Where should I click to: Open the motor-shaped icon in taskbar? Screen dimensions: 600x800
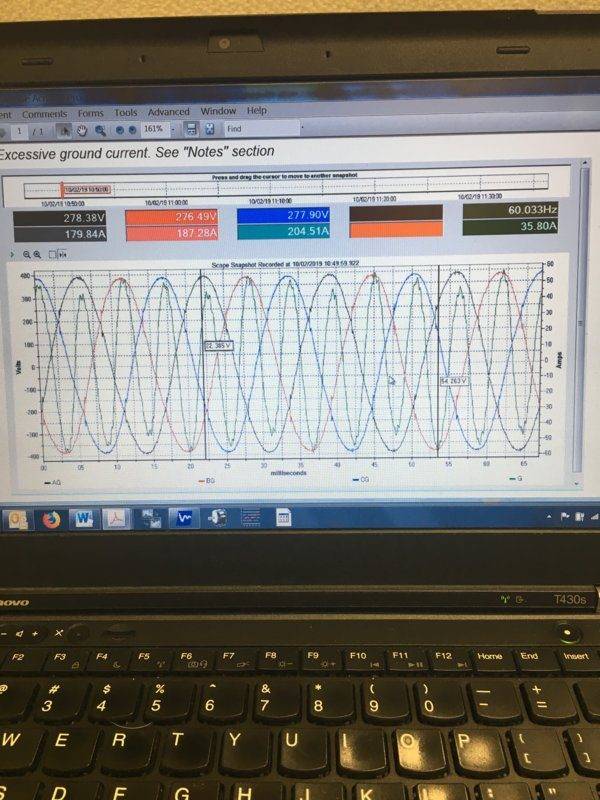(217, 517)
